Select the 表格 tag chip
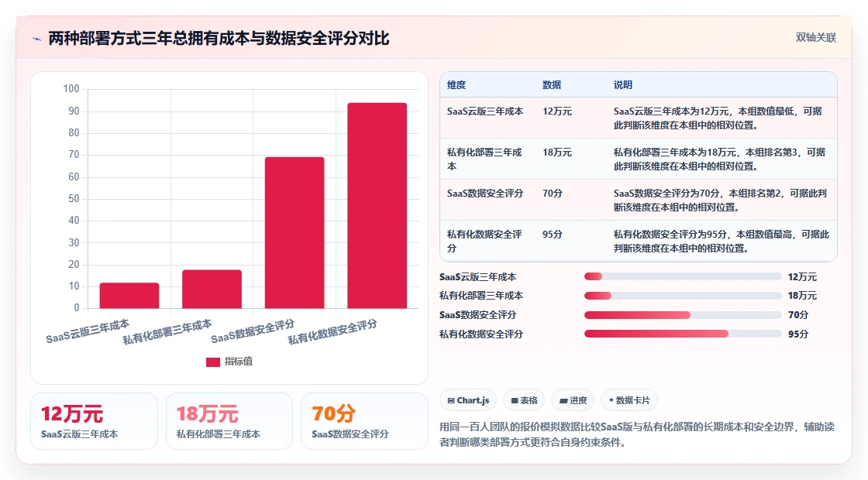Screen dimensions: 868x480 point(524,400)
